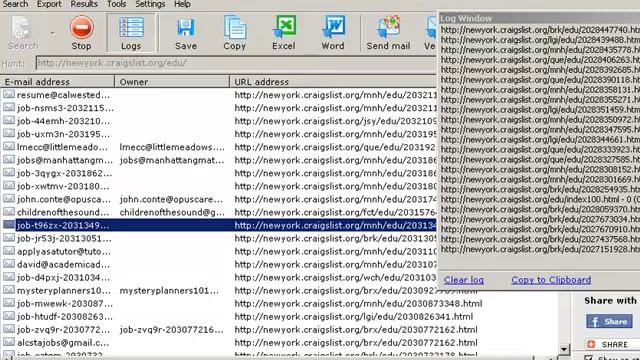
Task: Click owner mysteryplanners101... cell
Action: tap(169, 291)
